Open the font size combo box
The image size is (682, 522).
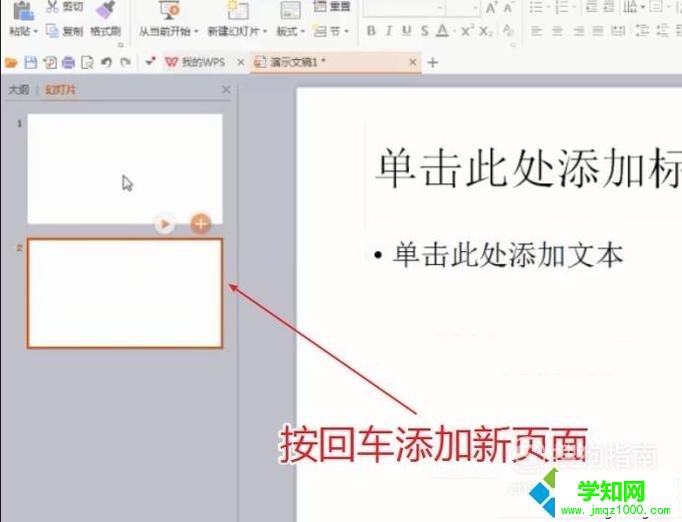(464, 8)
